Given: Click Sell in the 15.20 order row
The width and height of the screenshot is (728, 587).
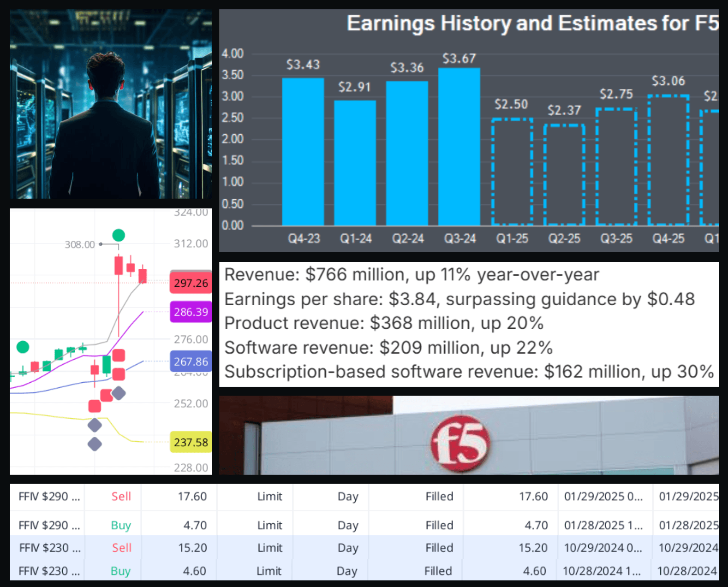Looking at the screenshot, I should pyautogui.click(x=122, y=548).
